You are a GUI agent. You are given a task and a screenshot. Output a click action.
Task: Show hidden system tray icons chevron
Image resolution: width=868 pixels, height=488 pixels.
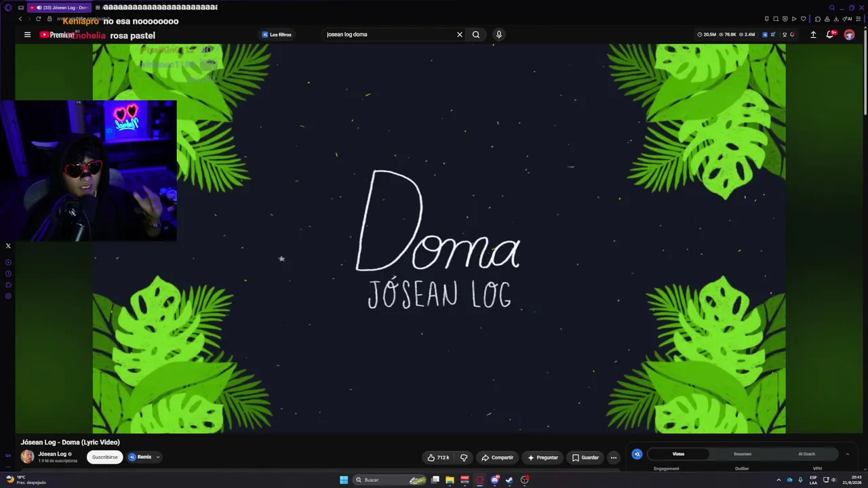coord(778,480)
